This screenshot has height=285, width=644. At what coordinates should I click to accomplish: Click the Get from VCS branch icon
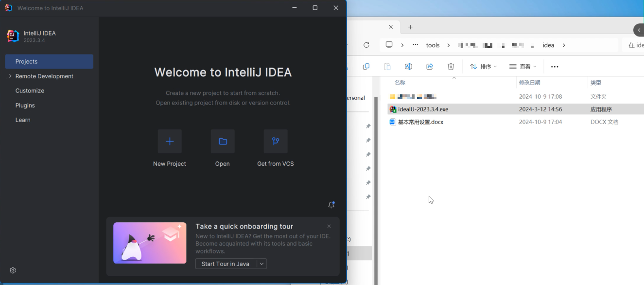click(276, 142)
